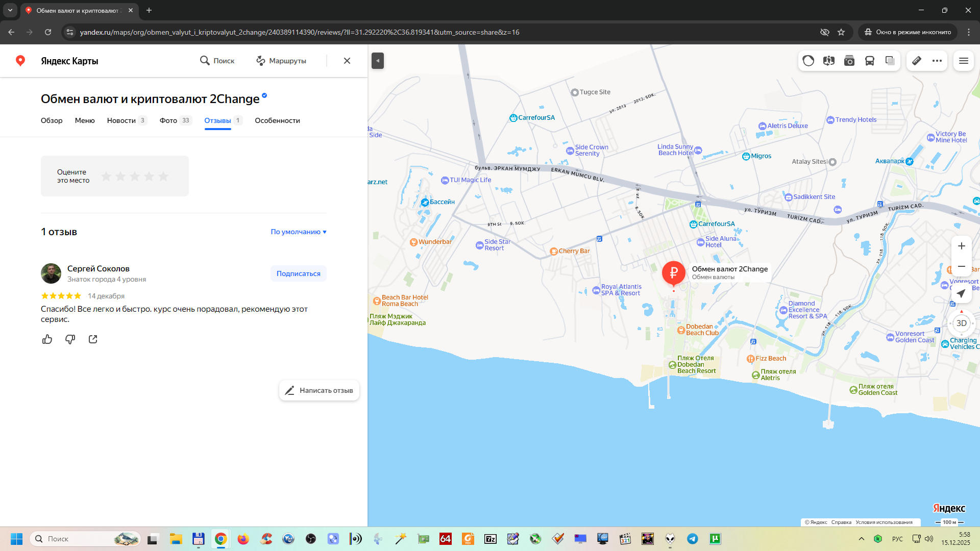Toggle my location arrow button
This screenshot has height=551, width=980.
click(961, 293)
